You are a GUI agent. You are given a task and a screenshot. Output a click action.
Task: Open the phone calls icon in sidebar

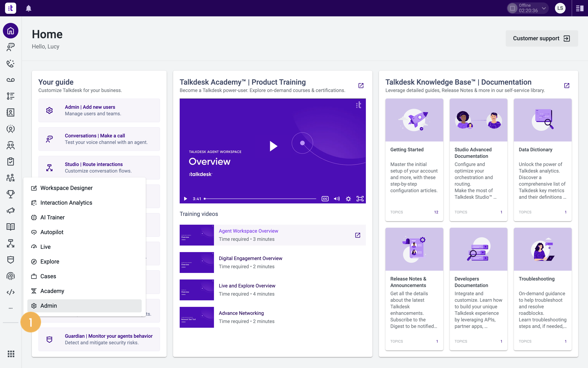[x=10, y=64]
